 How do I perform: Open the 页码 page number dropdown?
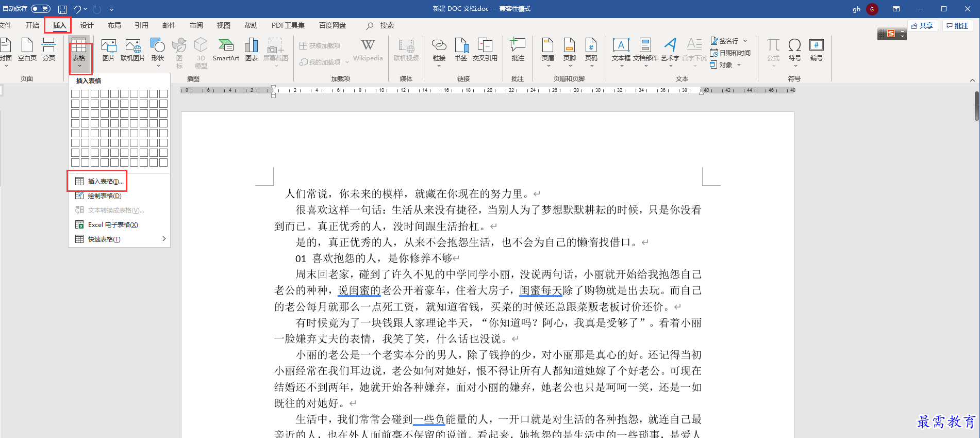click(x=591, y=53)
